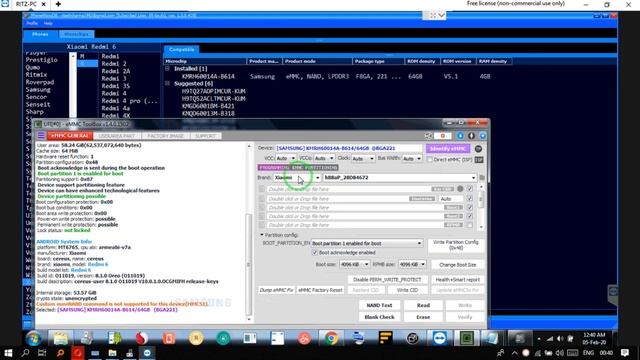Open the eMMC ToolBox hamburger menu
The image size is (640, 360).
(41, 136)
